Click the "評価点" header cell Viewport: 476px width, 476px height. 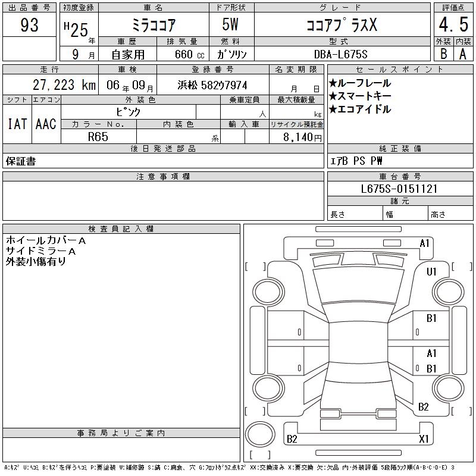click(x=453, y=8)
